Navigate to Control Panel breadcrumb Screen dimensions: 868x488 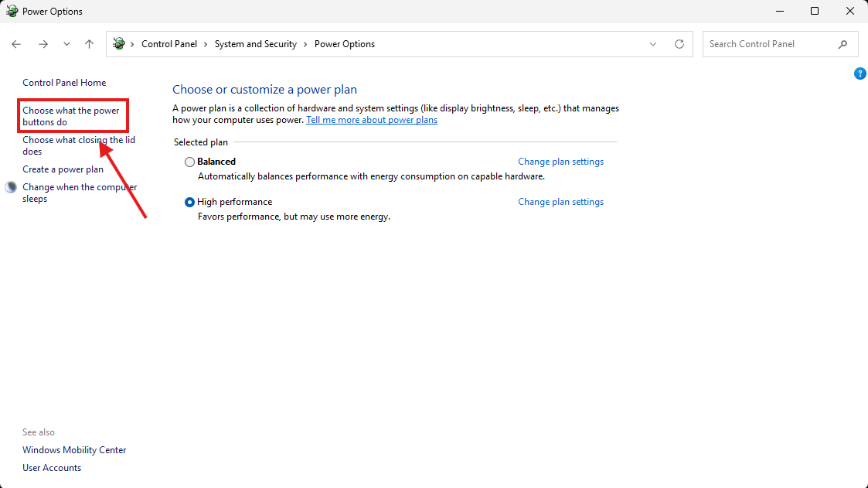168,44
